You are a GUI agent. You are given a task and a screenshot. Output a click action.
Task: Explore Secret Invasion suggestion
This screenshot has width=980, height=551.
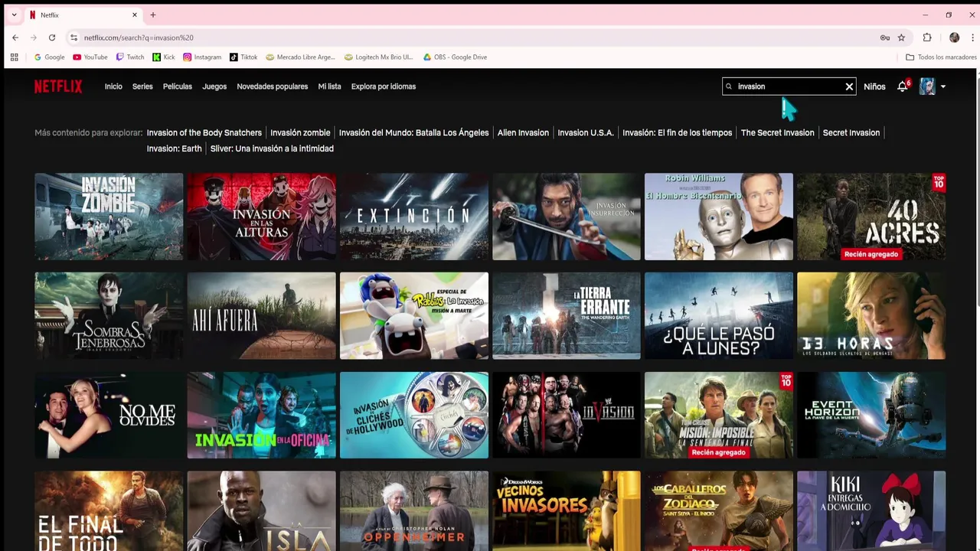click(x=851, y=132)
